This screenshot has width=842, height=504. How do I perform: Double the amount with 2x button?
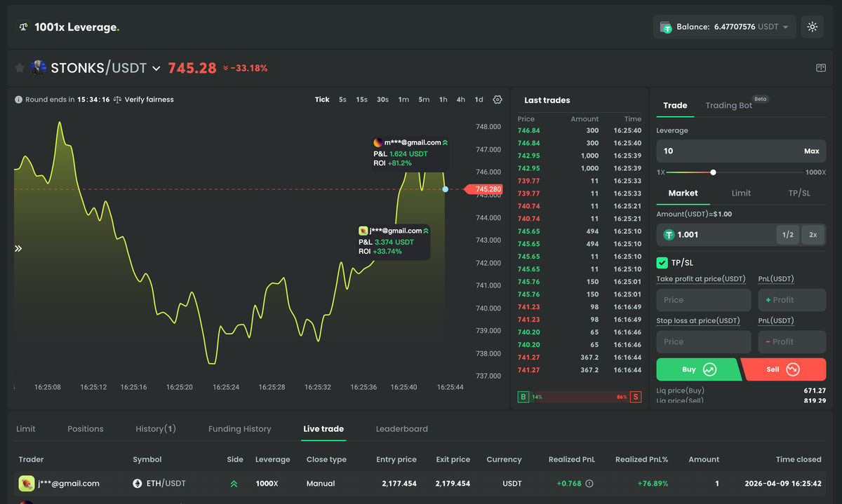[813, 235]
